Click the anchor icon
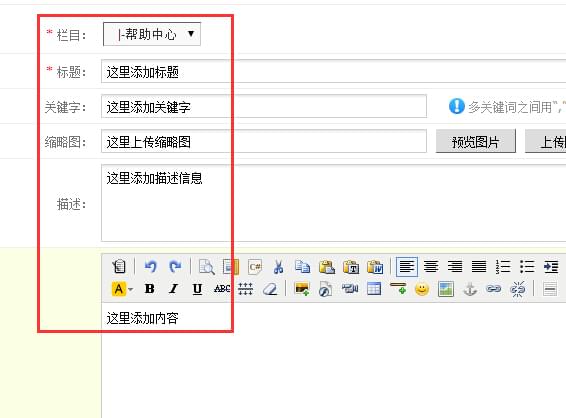This screenshot has height=418, width=566. tap(470, 289)
